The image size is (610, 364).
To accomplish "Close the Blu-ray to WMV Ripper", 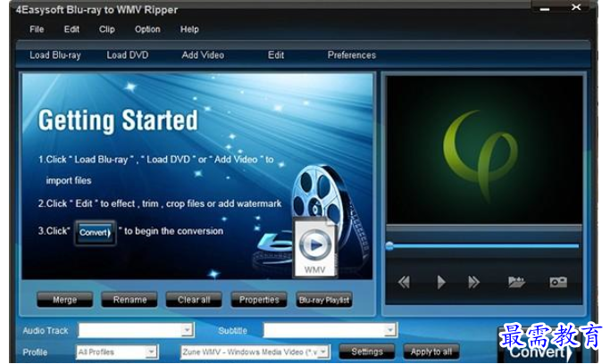I will 576,7.
